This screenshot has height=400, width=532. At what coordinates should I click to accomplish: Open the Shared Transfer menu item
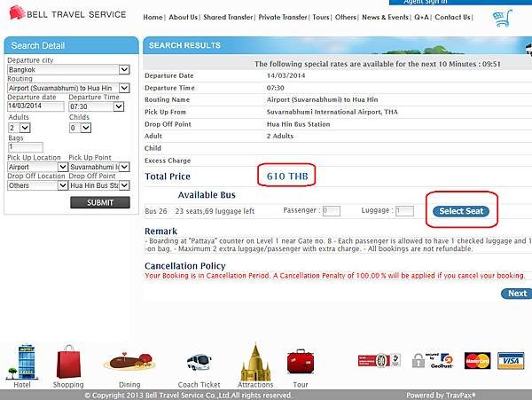(228, 18)
